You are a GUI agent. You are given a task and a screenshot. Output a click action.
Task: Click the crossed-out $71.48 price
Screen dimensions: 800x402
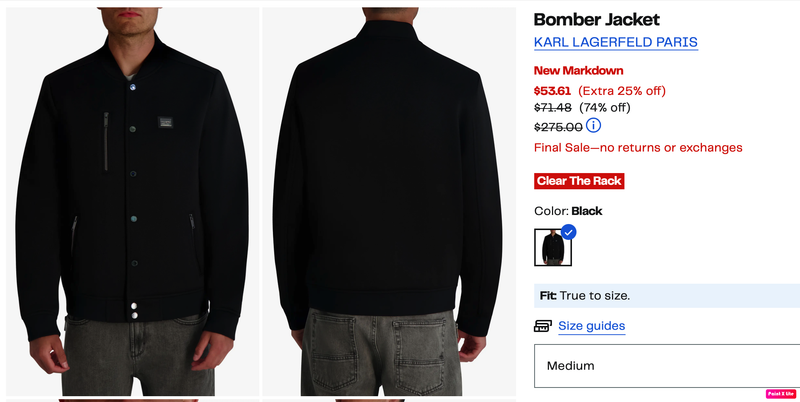click(x=553, y=108)
